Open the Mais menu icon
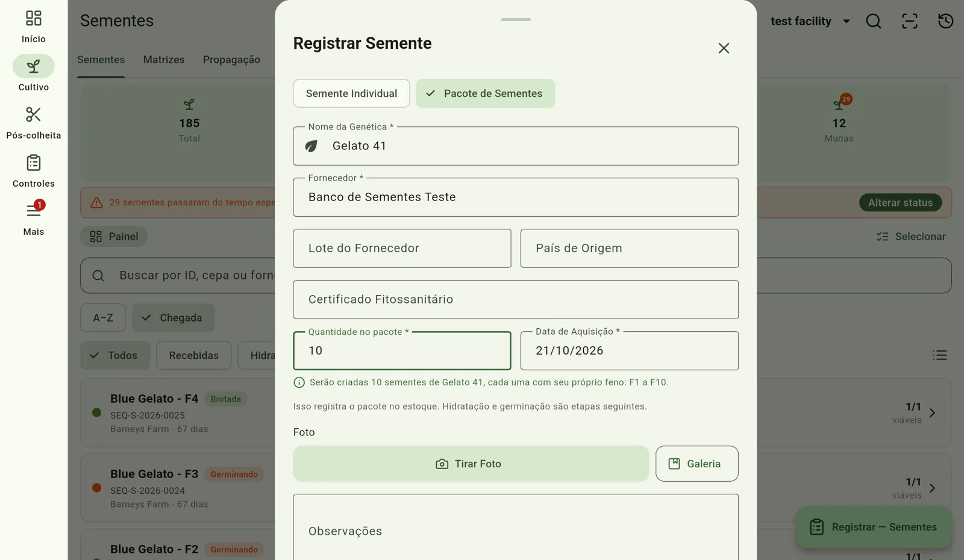 pos(34,211)
